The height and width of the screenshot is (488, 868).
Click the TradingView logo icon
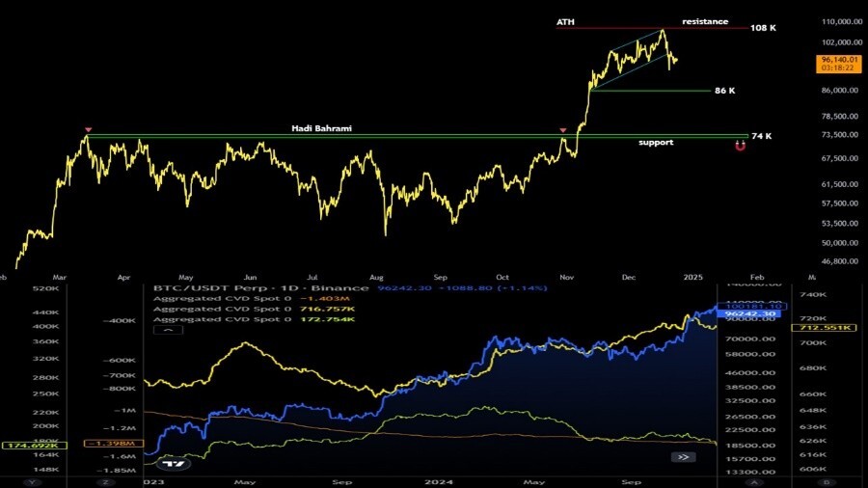coord(174,464)
